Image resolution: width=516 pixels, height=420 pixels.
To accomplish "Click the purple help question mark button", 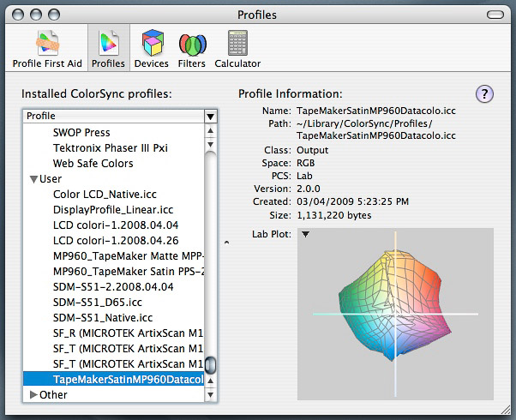I will tap(483, 94).
